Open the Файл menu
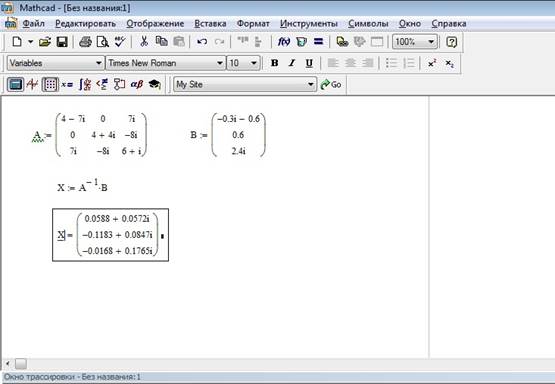This screenshot has width=555, height=384. pyautogui.click(x=34, y=24)
